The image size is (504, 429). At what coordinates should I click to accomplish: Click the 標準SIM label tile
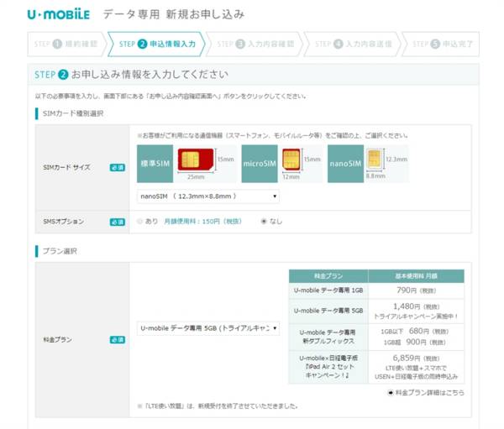click(x=155, y=164)
